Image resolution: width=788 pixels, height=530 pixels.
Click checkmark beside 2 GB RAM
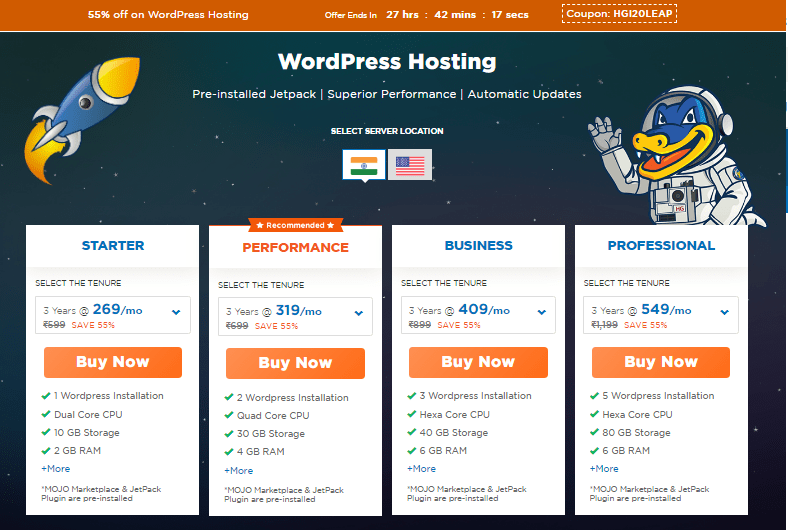tap(46, 451)
